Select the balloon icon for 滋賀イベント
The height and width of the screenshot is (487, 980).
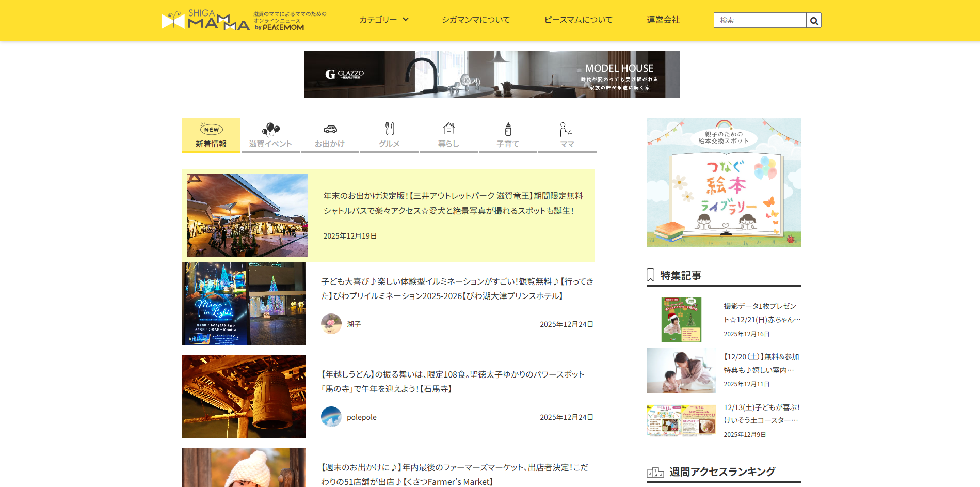[270, 130]
